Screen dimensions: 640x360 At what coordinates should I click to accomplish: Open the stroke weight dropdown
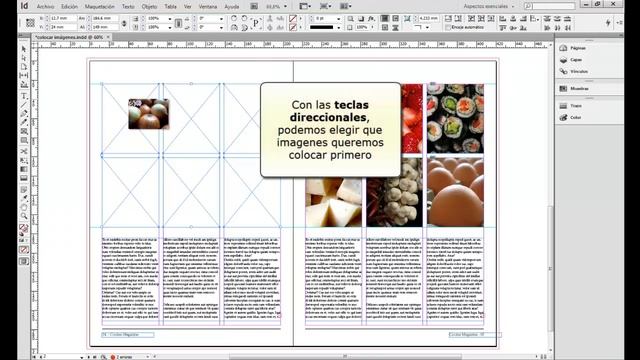pyautogui.click(x=338, y=19)
